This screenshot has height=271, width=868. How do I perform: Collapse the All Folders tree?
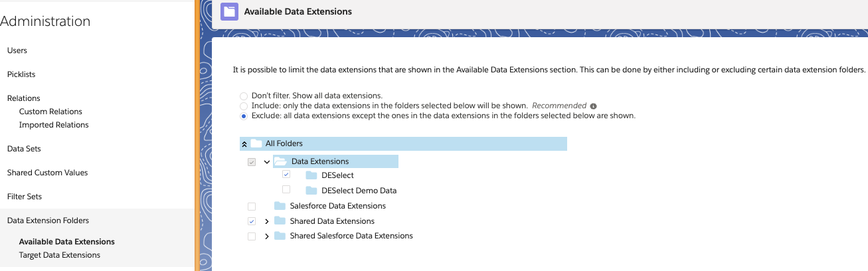[244, 143]
